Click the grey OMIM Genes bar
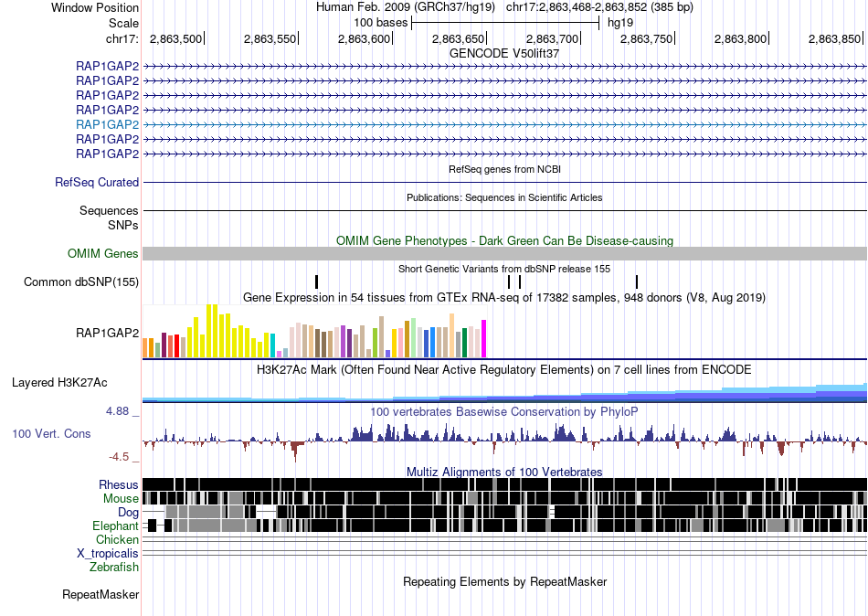 tap(504, 254)
